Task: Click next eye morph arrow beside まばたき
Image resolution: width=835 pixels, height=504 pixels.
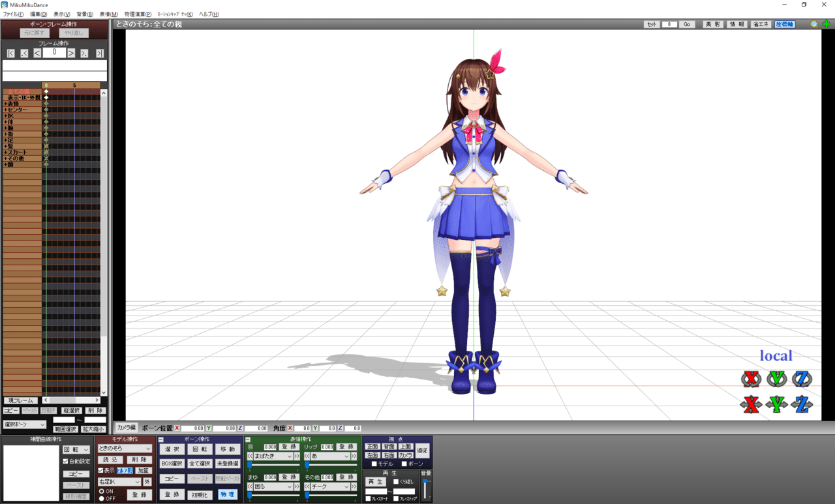Action: click(297, 456)
